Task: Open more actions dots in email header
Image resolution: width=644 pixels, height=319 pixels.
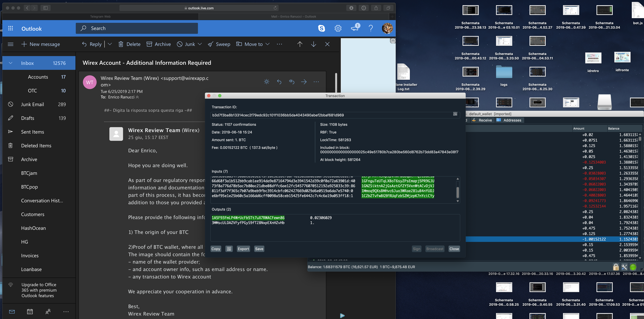Action: click(x=316, y=82)
